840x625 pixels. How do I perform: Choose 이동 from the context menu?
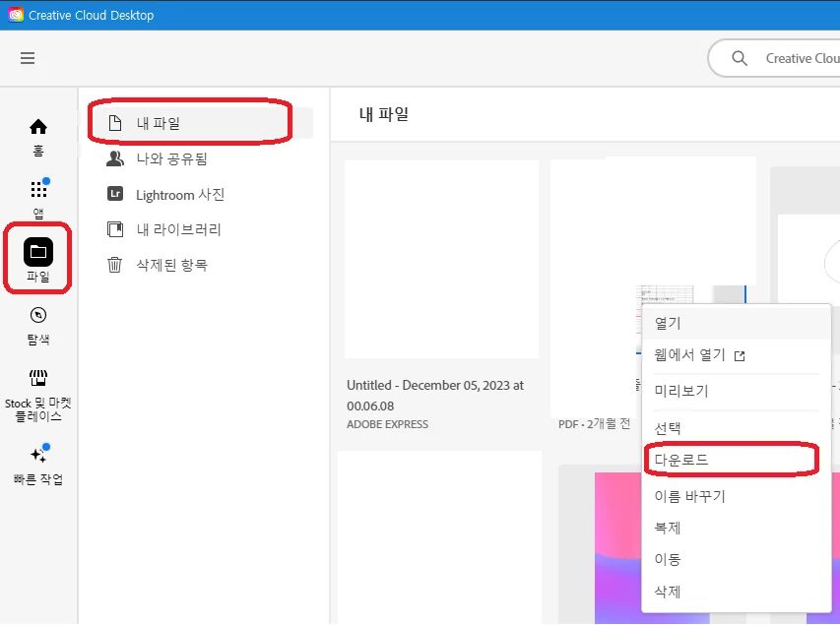736,559
